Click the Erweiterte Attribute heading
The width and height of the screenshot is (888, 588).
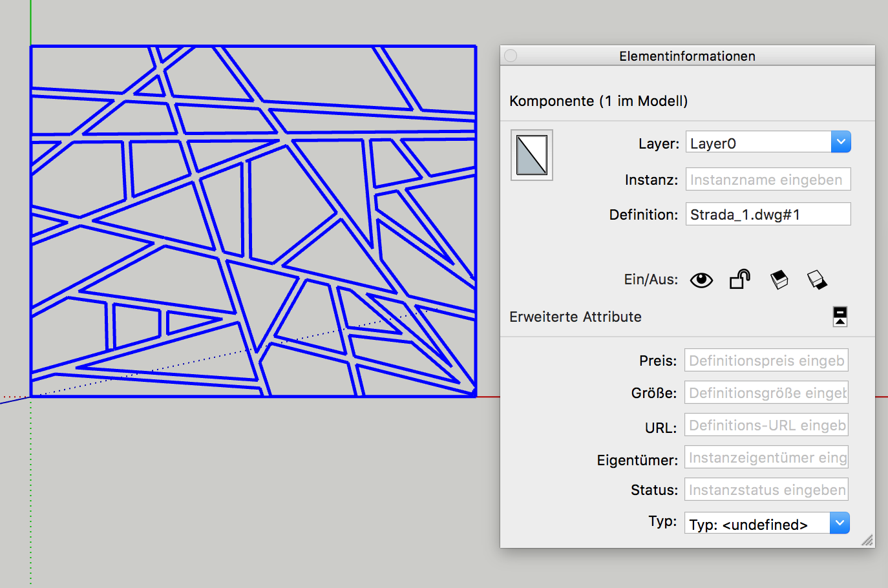[575, 317]
